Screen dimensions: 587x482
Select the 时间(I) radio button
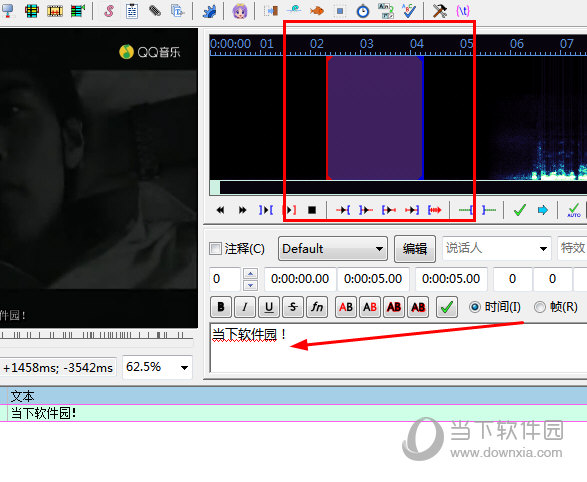click(x=475, y=307)
